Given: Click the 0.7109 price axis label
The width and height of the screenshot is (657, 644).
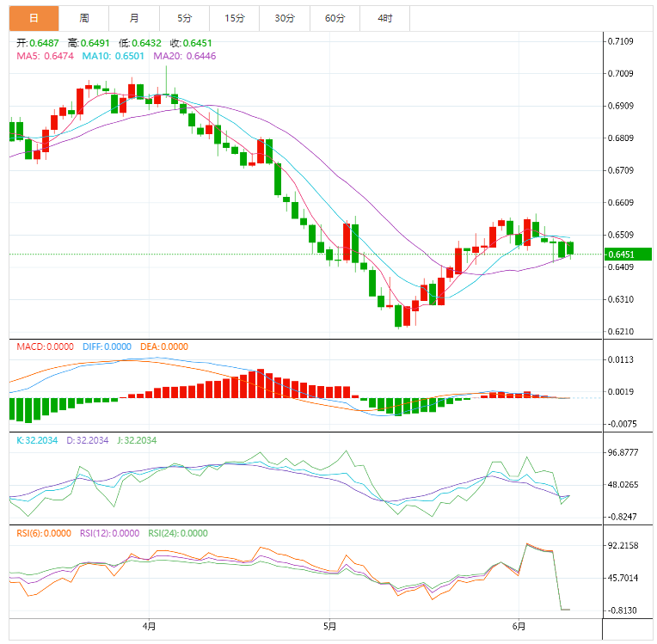Looking at the screenshot, I should click(621, 41).
